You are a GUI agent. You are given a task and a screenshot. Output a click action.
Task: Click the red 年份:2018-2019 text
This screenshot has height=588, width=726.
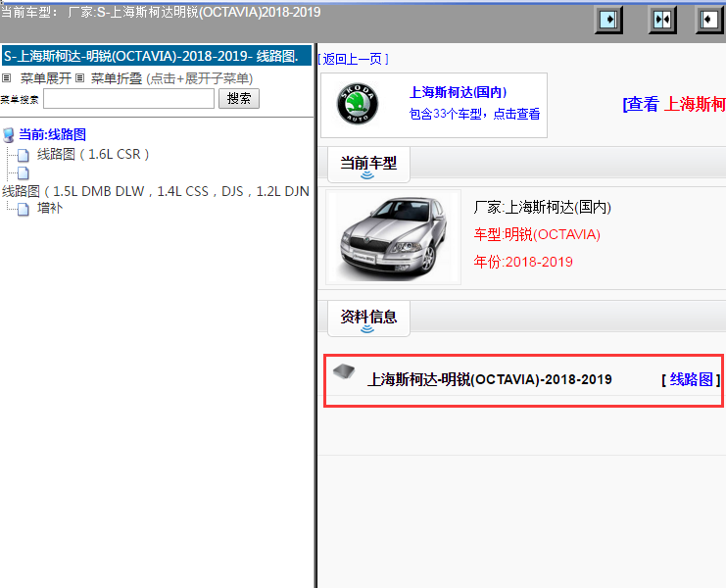[x=523, y=262]
